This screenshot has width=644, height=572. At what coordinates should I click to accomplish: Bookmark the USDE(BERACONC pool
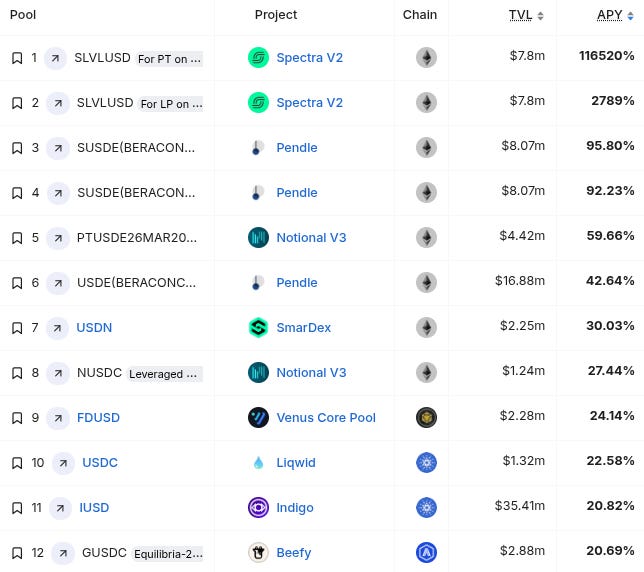pos(17,283)
